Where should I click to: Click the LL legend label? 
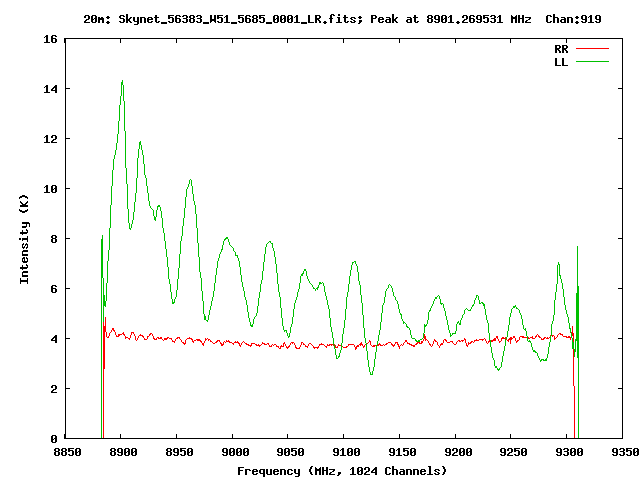[561, 62]
